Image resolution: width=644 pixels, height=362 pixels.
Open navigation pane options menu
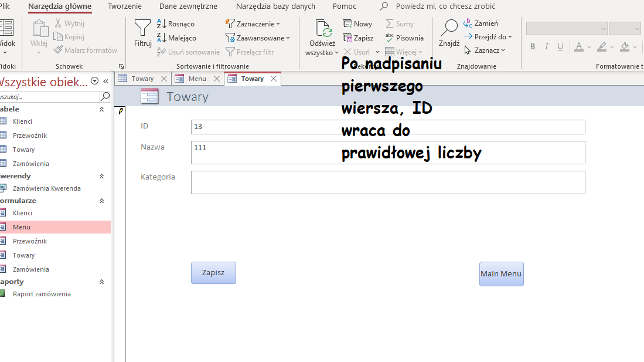[x=94, y=81]
